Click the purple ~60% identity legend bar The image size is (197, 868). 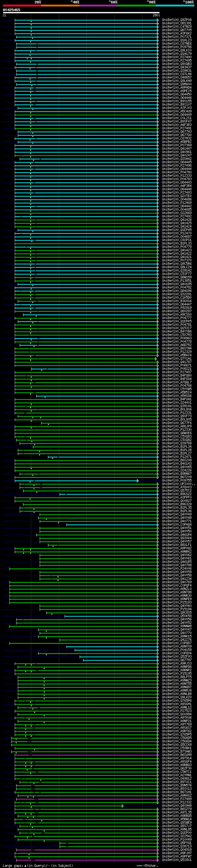pyautogui.click(x=98, y=6)
